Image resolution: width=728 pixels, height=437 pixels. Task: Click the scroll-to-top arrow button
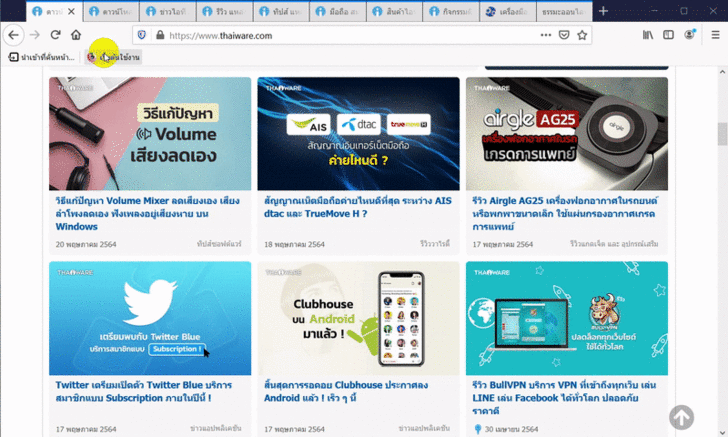click(x=681, y=417)
